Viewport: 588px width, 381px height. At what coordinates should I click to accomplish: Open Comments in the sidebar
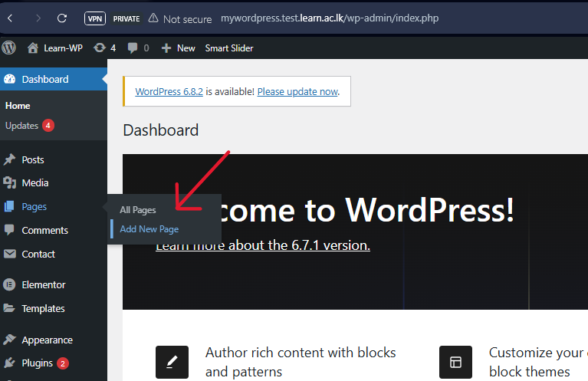tap(45, 230)
